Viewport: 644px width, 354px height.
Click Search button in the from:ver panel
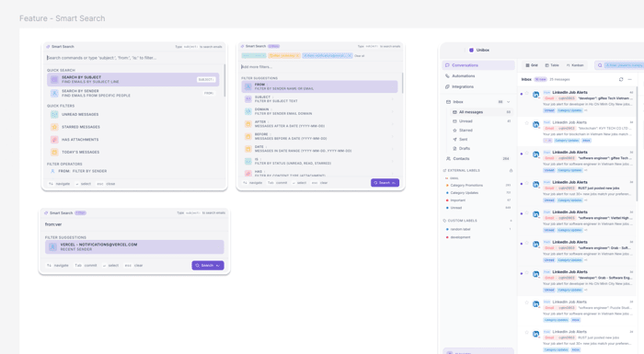[x=208, y=266]
